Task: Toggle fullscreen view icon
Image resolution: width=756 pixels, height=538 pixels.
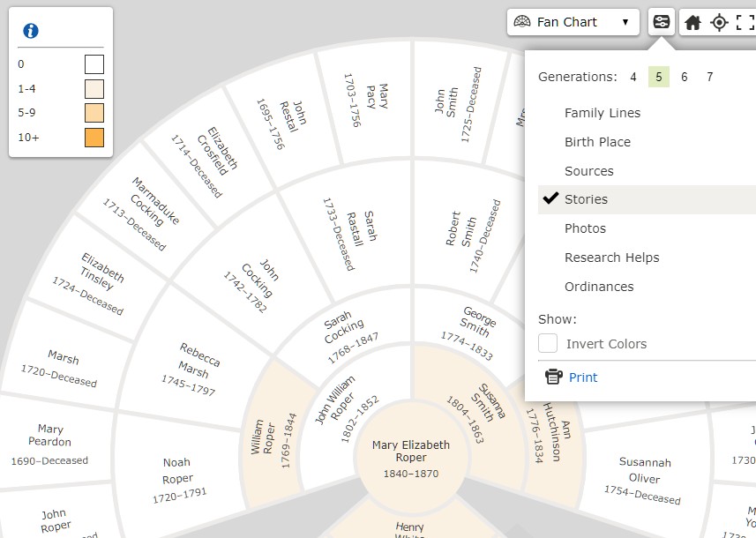Action: 745,22
